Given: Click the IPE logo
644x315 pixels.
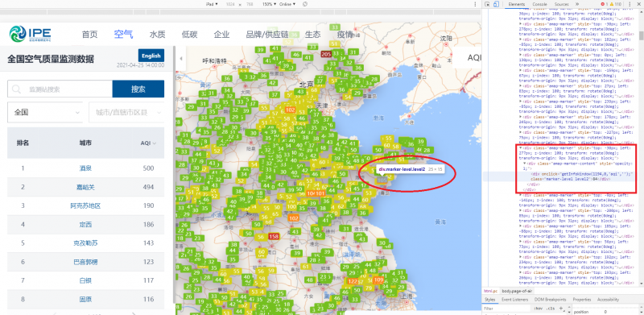Looking at the screenshot, I should (30, 34).
